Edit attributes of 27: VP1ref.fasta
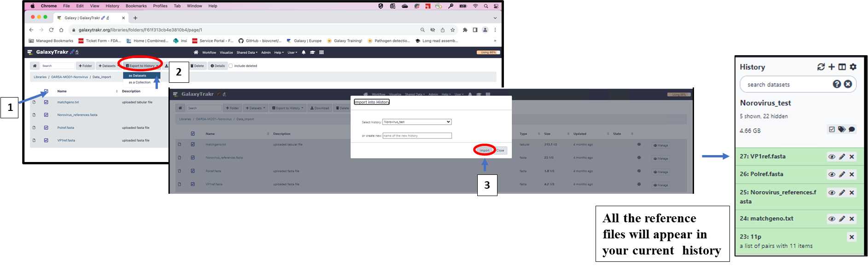Viewport: 868px width, 266px height. (842, 156)
